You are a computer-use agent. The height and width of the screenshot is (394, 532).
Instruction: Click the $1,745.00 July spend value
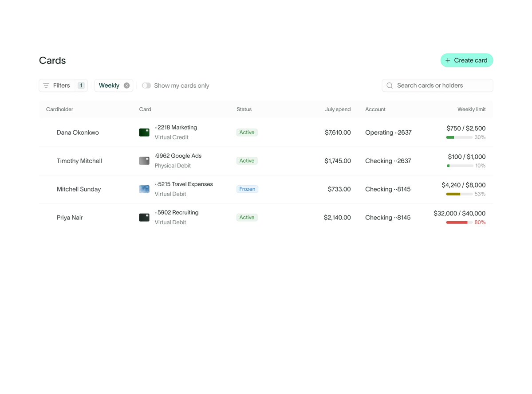(338, 161)
